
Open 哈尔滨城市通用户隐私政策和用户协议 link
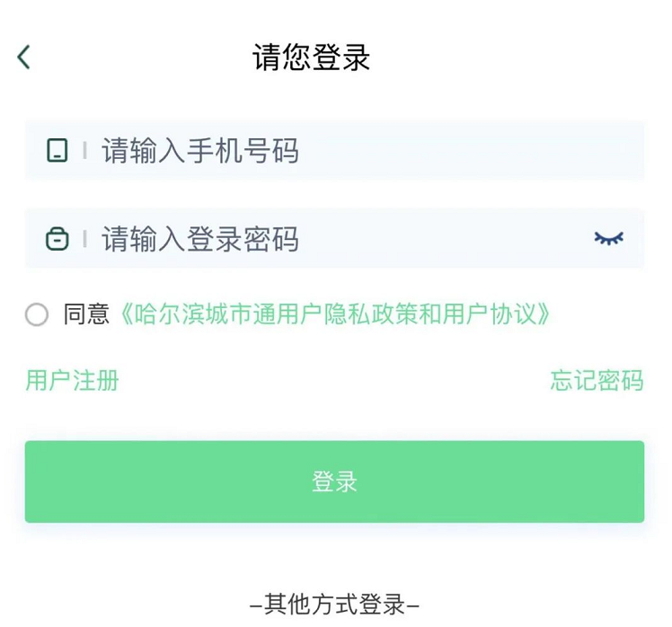(x=334, y=314)
